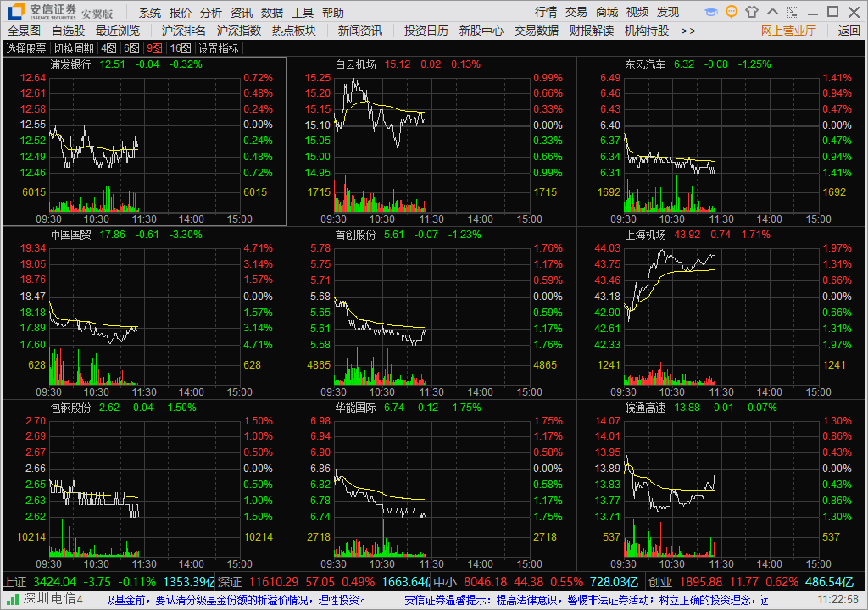Click the shrink-to-corner window icon
Viewport: 868px width, 610px height.
[793, 12]
